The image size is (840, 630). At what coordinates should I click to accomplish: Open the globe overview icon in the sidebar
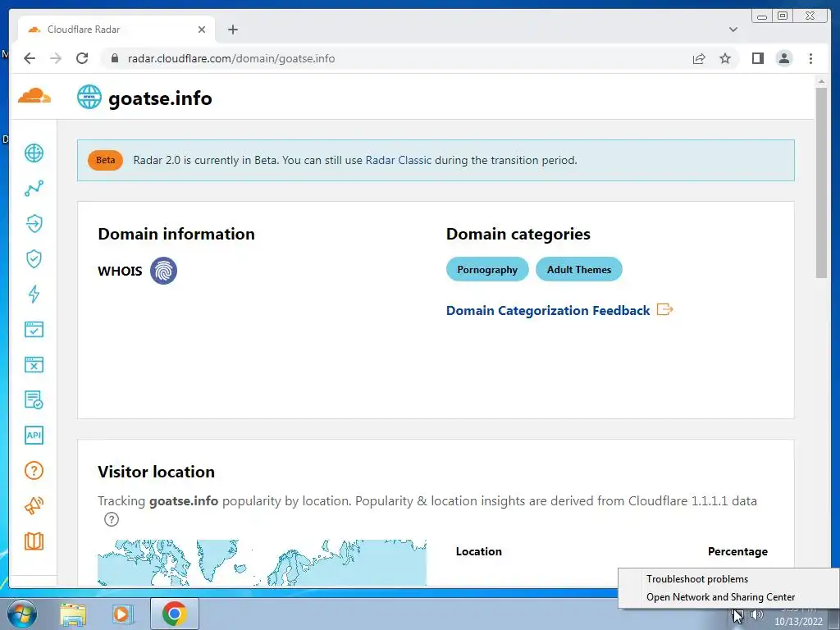(x=34, y=153)
